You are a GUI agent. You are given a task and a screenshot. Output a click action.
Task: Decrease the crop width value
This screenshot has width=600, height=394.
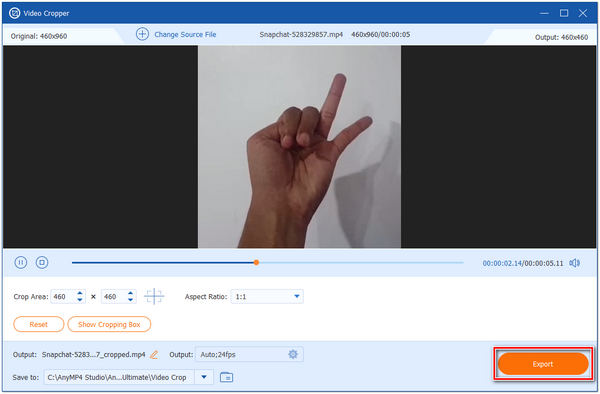tap(80, 300)
